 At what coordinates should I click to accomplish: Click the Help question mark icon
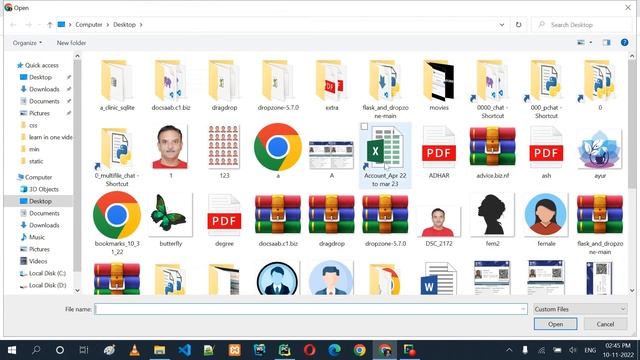624,42
